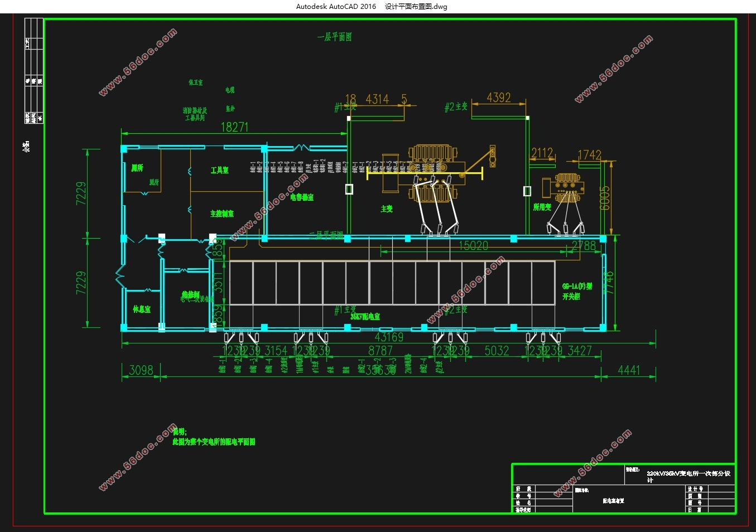Click the 电缆 text label
Viewport: 756px width, 532px height.
pos(230,90)
